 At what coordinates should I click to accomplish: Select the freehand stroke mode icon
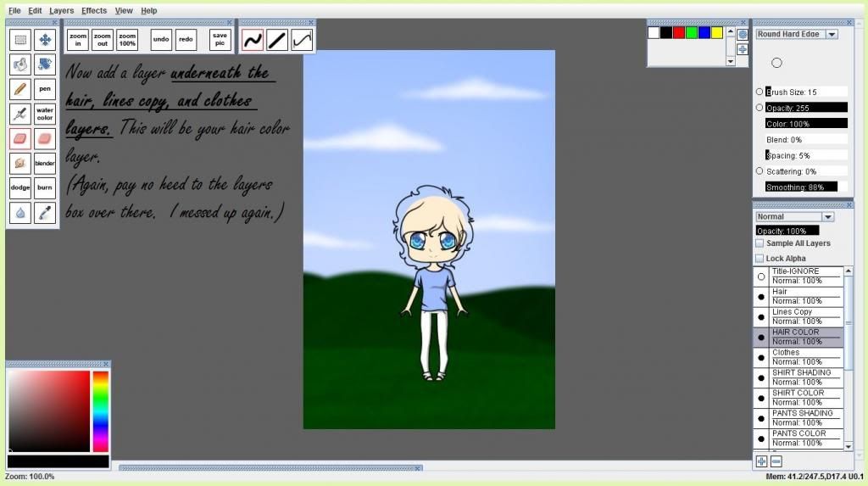253,39
